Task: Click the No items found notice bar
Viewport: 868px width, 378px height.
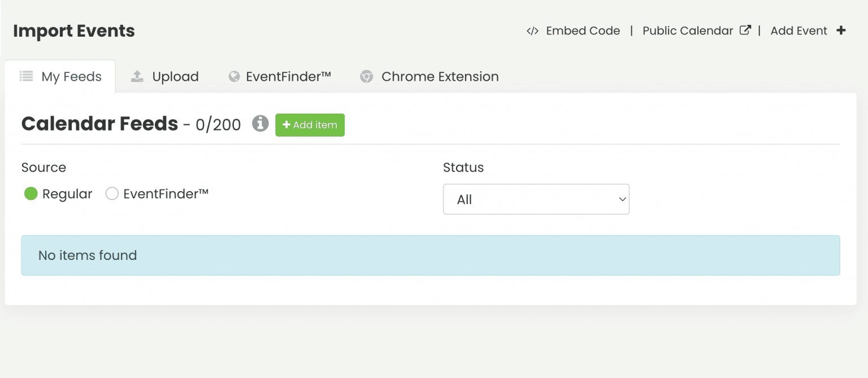Action: (429, 255)
